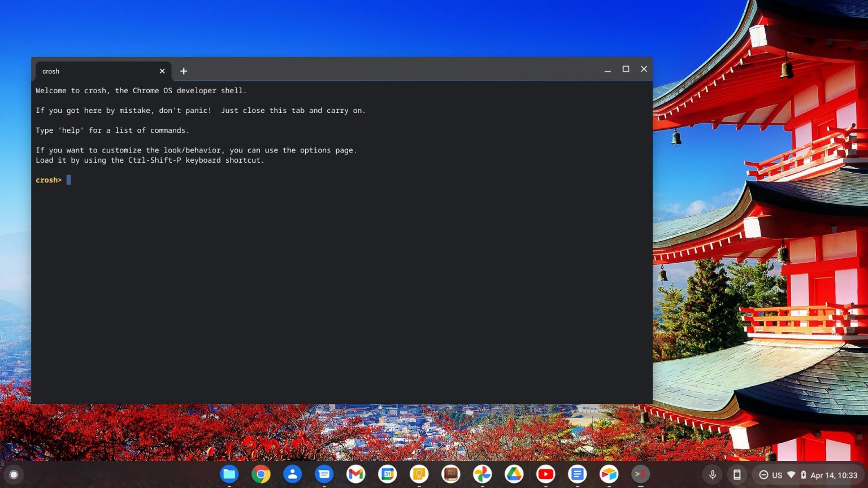Open the Holy Bible app

click(451, 474)
